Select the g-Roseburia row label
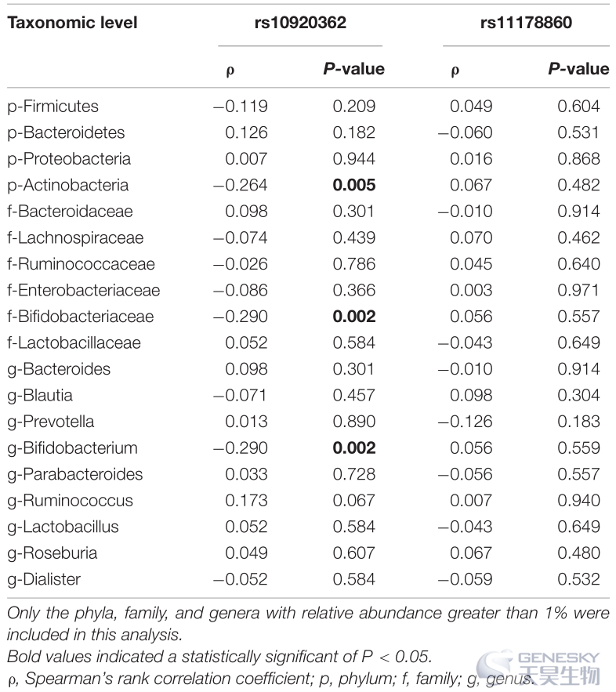The image size is (616, 692). (52, 553)
